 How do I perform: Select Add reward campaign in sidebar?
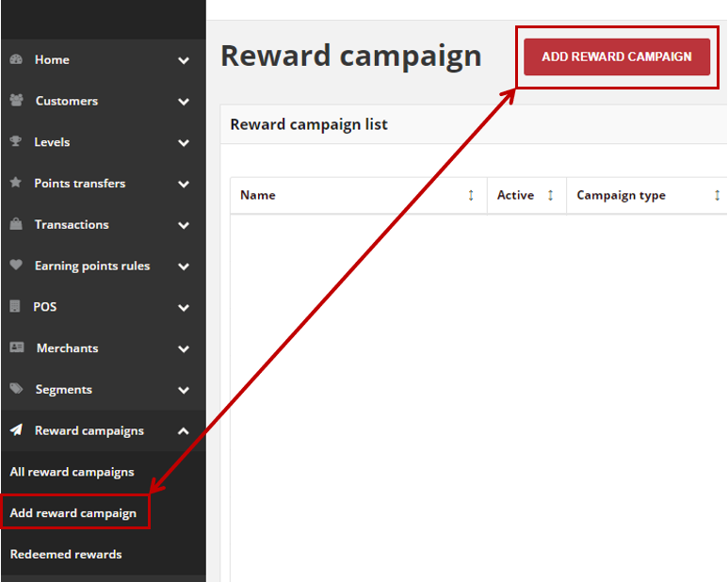point(73,513)
